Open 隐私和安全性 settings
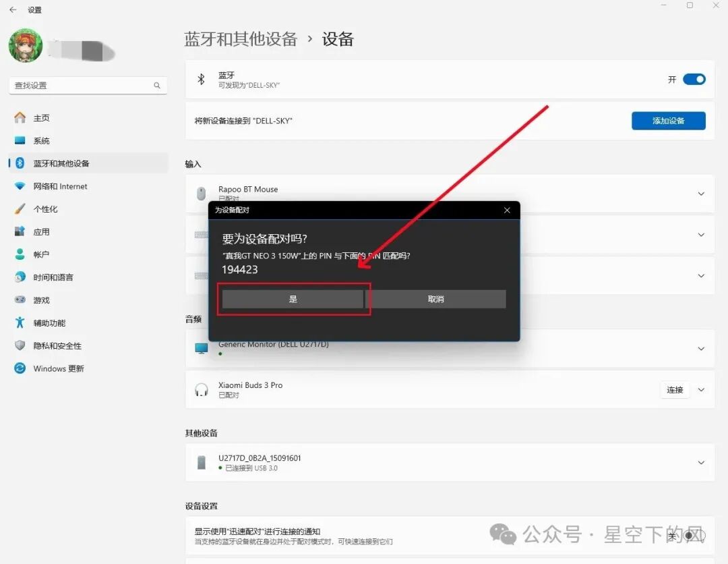This screenshot has width=728, height=564. click(x=88, y=345)
